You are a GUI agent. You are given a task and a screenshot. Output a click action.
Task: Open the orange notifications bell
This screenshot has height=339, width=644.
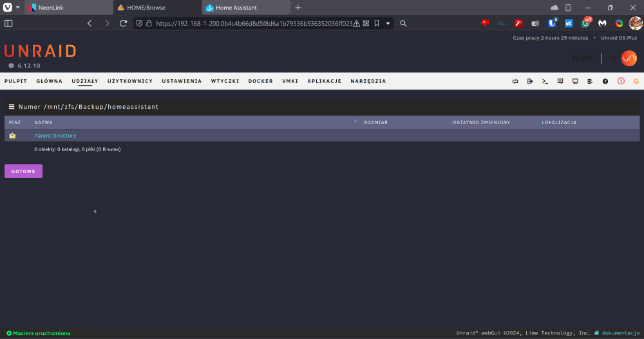pyautogui.click(x=636, y=81)
